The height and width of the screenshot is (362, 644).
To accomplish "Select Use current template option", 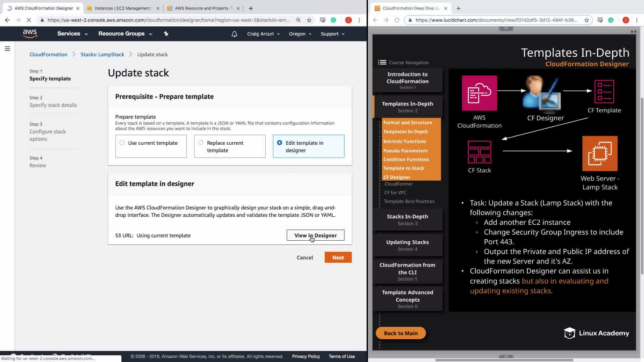I will coord(122,143).
